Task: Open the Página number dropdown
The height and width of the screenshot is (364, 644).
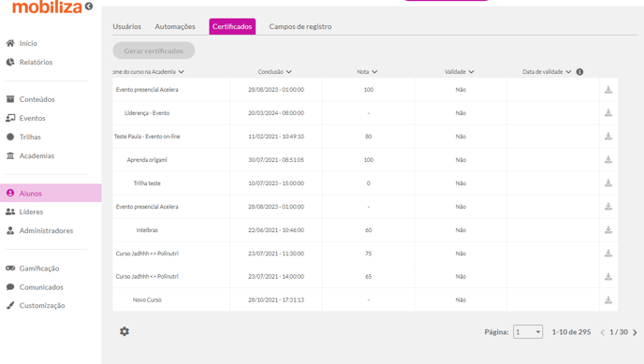Action: (x=528, y=331)
